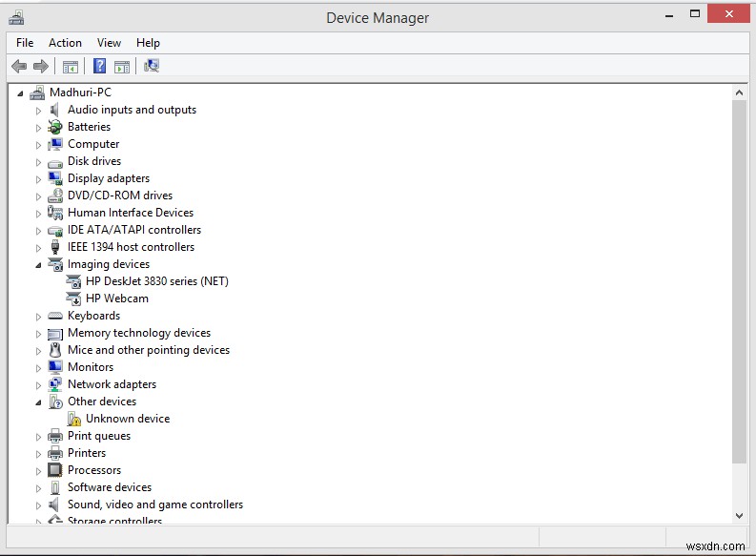Select the Madhuri-PC label
The width and height of the screenshot is (756, 556).
pyautogui.click(x=80, y=93)
